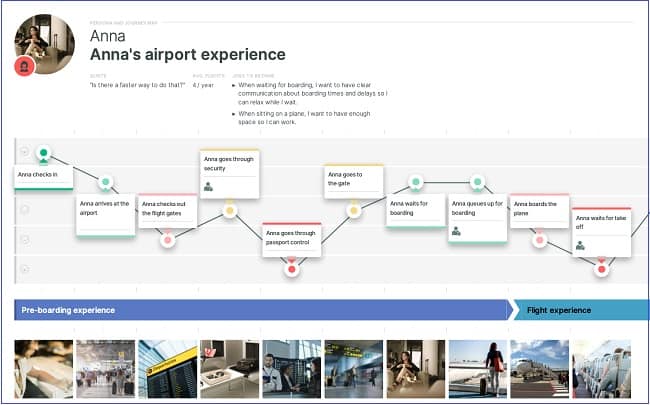Select red marker below passport control card
This screenshot has width=650, height=405.
tap(292, 269)
